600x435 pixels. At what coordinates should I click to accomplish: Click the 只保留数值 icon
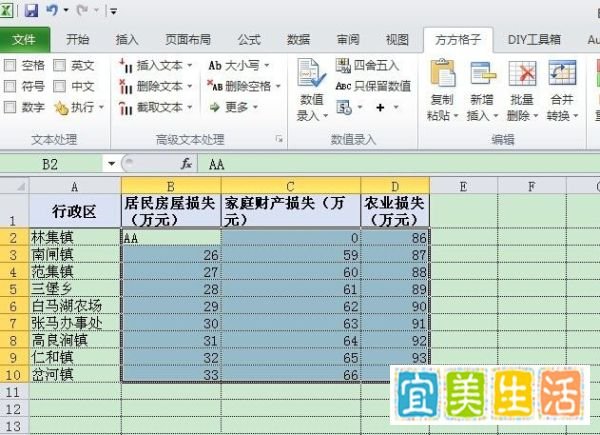pos(343,86)
